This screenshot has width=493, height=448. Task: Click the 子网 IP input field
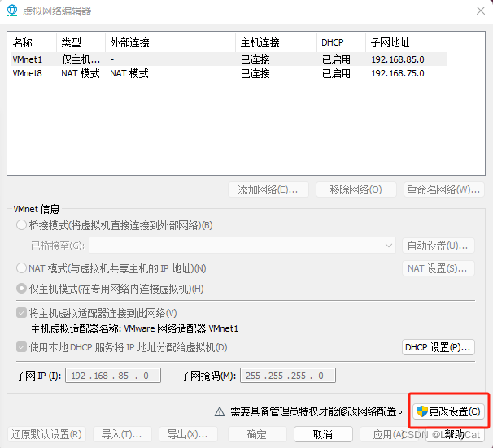(x=113, y=376)
